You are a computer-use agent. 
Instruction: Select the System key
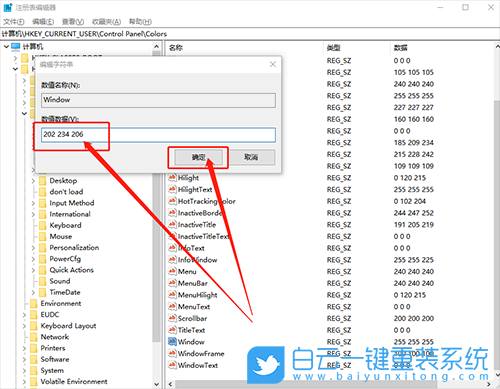[52, 370]
